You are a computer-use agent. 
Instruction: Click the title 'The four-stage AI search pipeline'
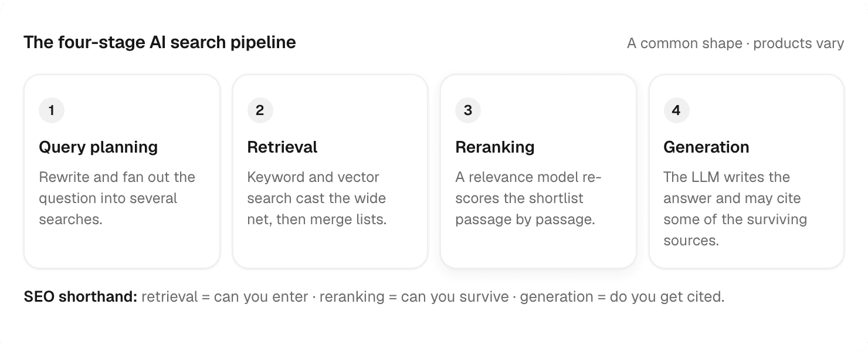pyautogui.click(x=160, y=42)
